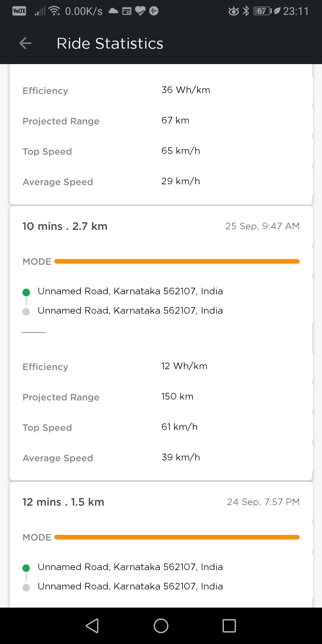Screen dimensions: 322x644
Task: Tap orange MODE bar of 2.7 km ride
Action: [177, 261]
